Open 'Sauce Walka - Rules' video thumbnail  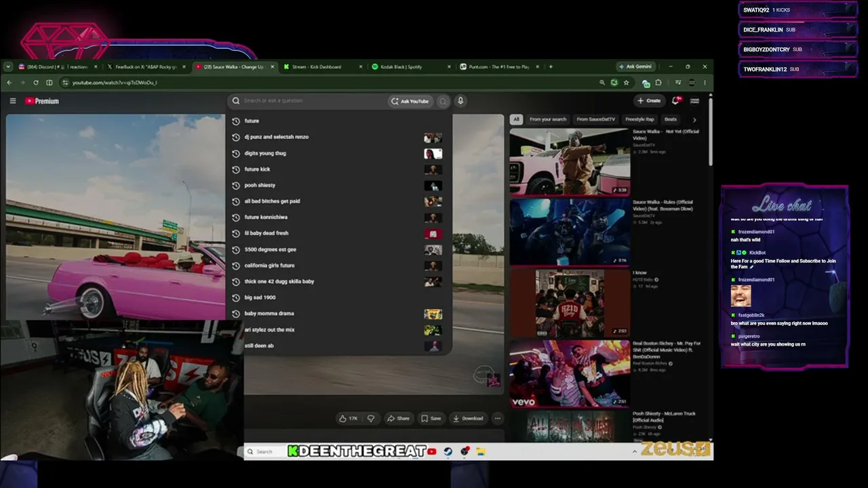pos(570,232)
